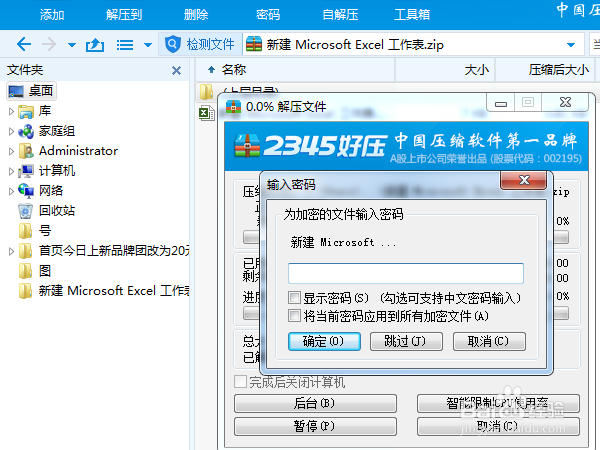Open the navigation history dropdown arrow
Viewport: 600px width, 450px height.
(x=72, y=45)
